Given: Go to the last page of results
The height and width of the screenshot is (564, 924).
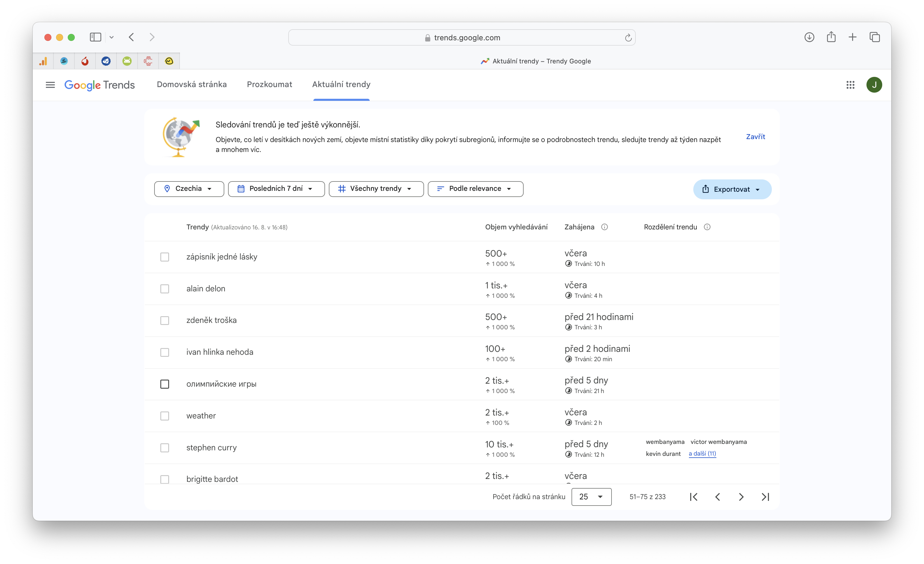Looking at the screenshot, I should point(765,497).
